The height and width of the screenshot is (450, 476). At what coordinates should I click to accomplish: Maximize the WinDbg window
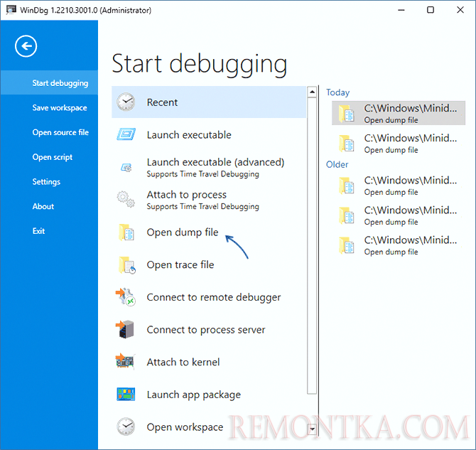click(430, 10)
